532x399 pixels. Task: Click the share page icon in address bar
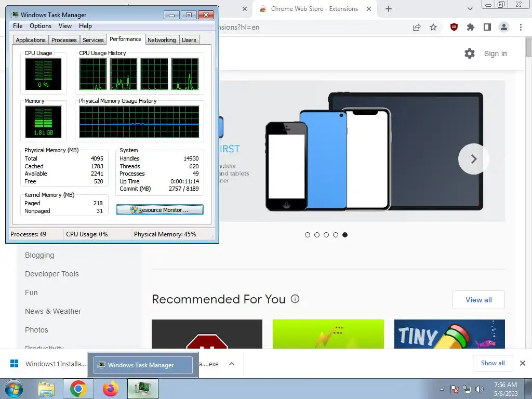pyautogui.click(x=417, y=27)
